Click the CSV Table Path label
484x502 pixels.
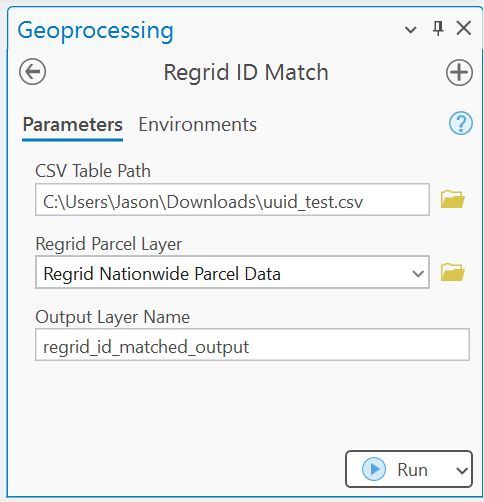pos(93,171)
